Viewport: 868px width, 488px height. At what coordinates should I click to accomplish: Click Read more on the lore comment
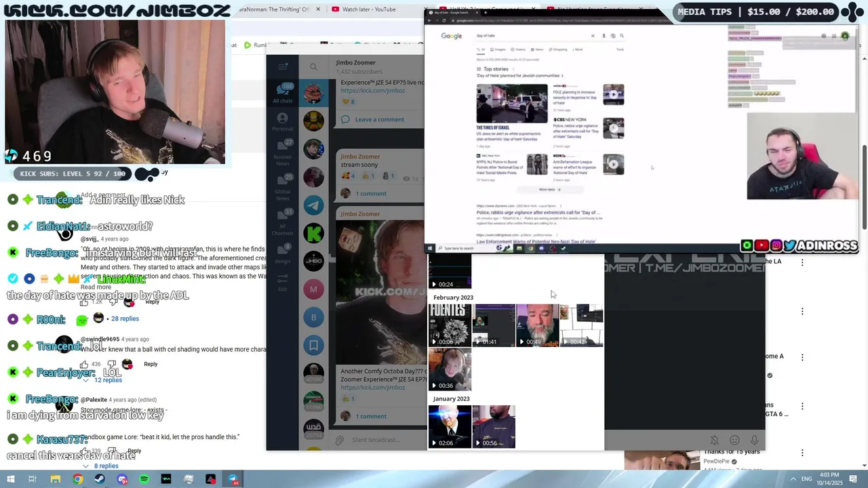(x=96, y=287)
